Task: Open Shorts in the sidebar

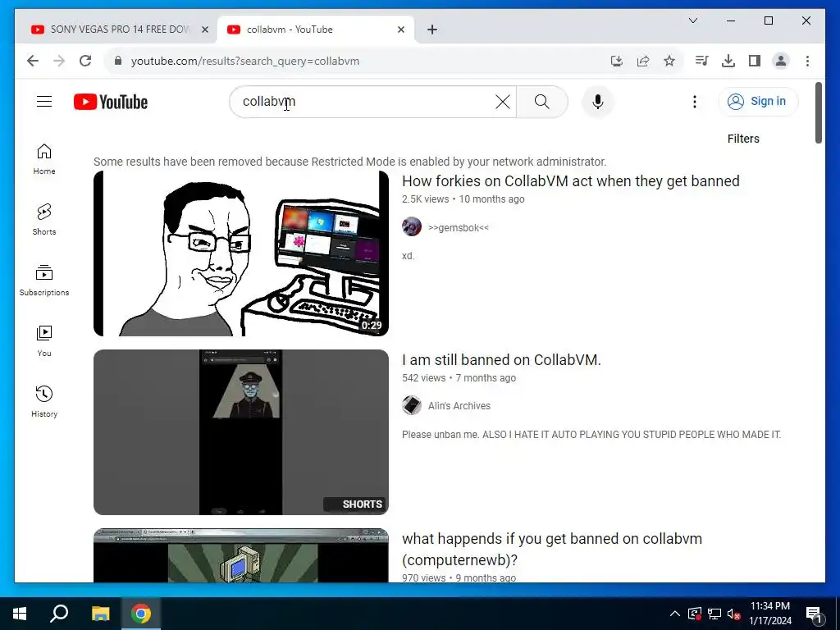Action: [44, 220]
